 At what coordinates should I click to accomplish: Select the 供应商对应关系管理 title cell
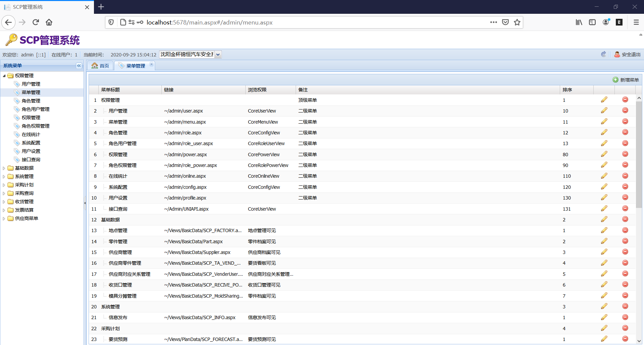coord(130,274)
